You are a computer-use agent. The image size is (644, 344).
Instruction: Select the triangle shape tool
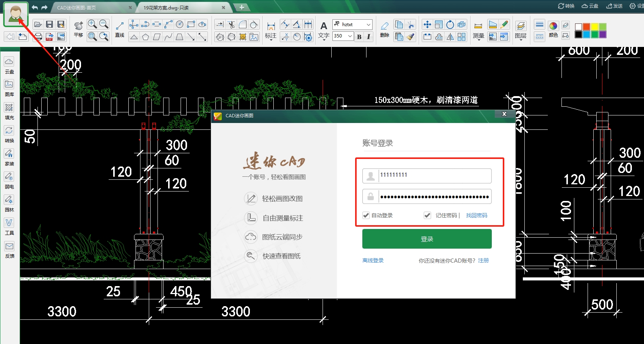coord(134,37)
